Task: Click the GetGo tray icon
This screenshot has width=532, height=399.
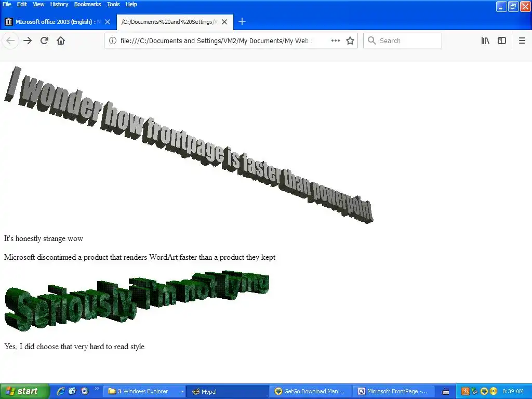Action: point(484,391)
